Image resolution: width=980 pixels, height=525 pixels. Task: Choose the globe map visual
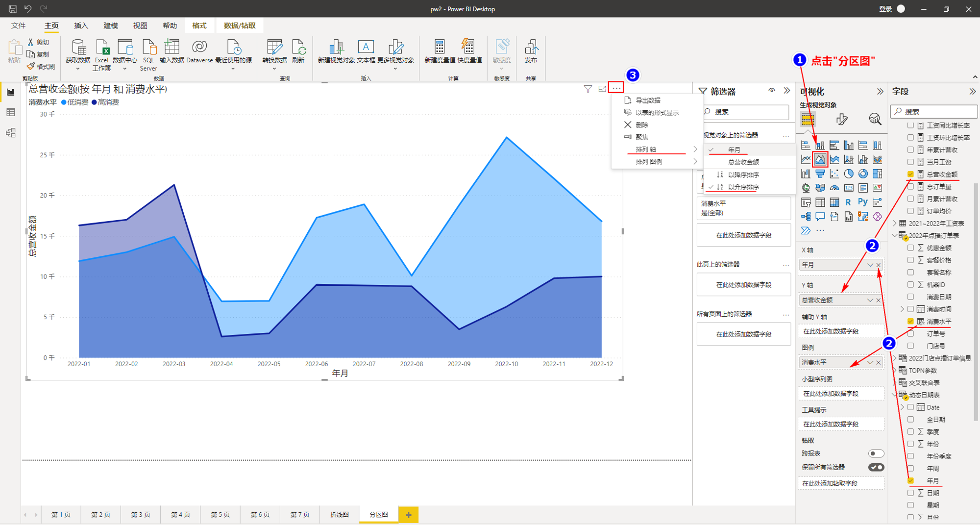coord(806,188)
